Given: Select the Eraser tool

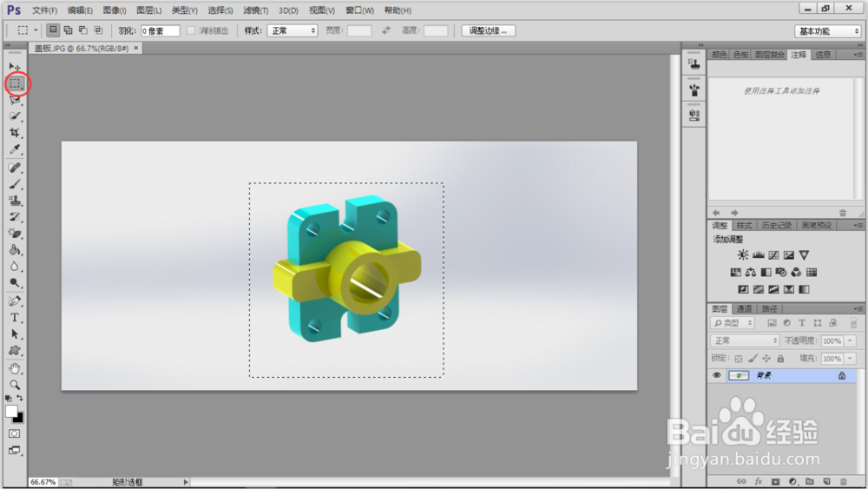Looking at the screenshot, I should (x=15, y=234).
